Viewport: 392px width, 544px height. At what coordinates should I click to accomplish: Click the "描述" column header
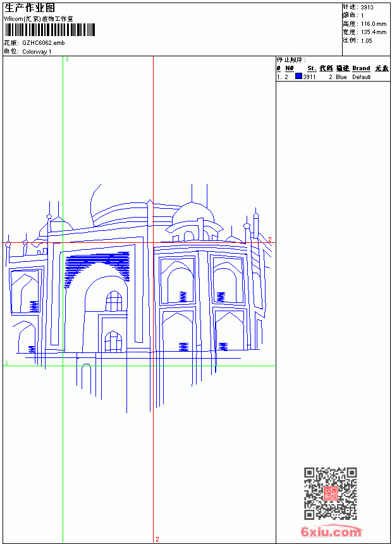343,68
